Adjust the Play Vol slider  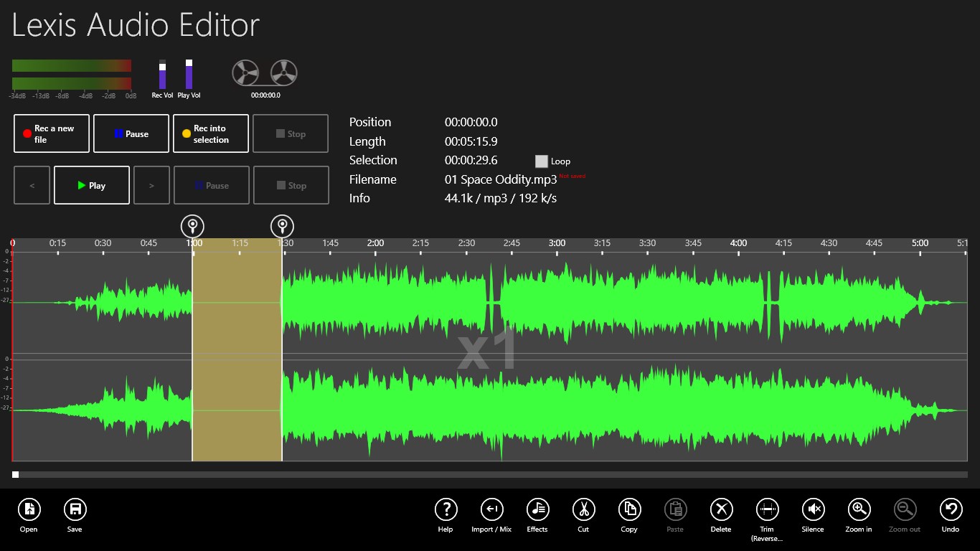click(x=189, y=74)
